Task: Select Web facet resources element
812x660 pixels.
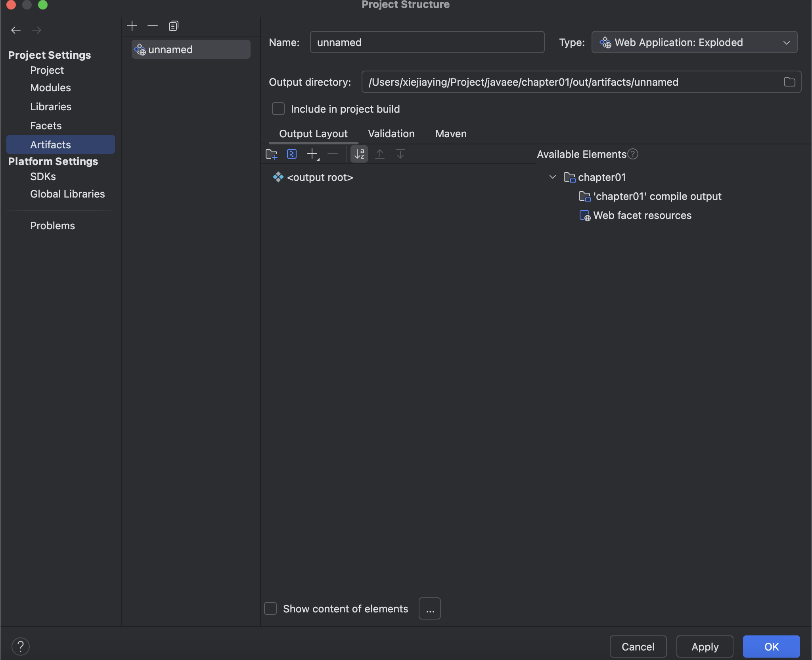Action: click(x=642, y=215)
